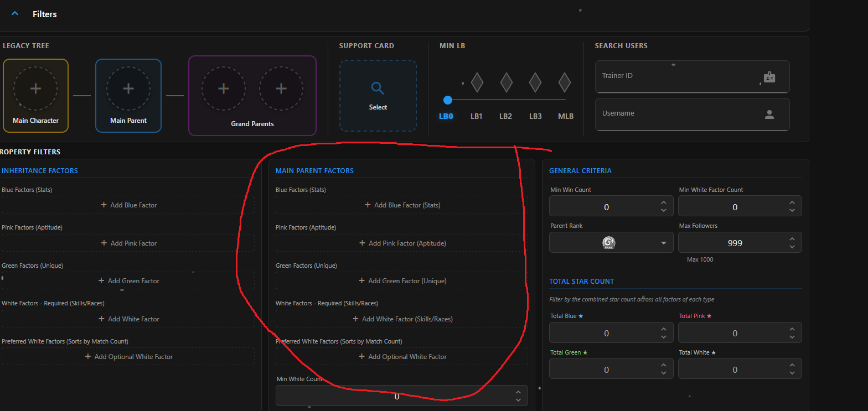Viewport: 868px width, 411px height.
Task: Collapse the Filters section chevron
Action: [x=15, y=14]
